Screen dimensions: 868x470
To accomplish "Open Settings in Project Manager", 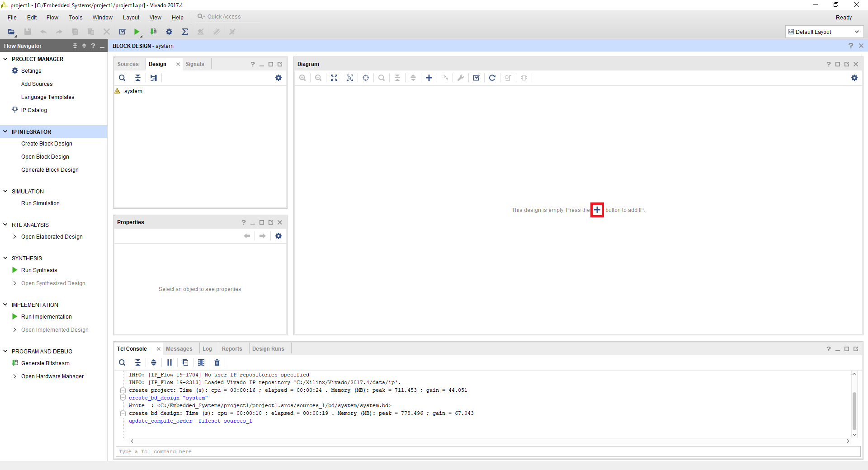I will click(31, 71).
